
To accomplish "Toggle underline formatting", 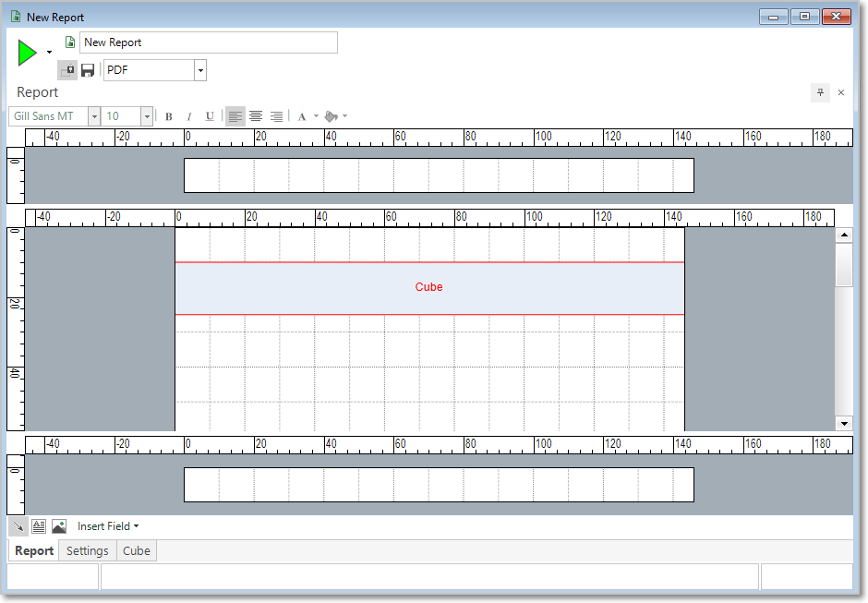I will [210, 116].
